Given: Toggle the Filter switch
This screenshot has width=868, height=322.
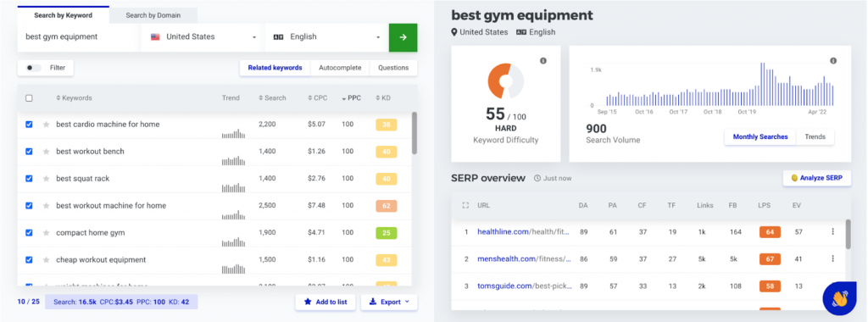Looking at the screenshot, I should coord(34,68).
